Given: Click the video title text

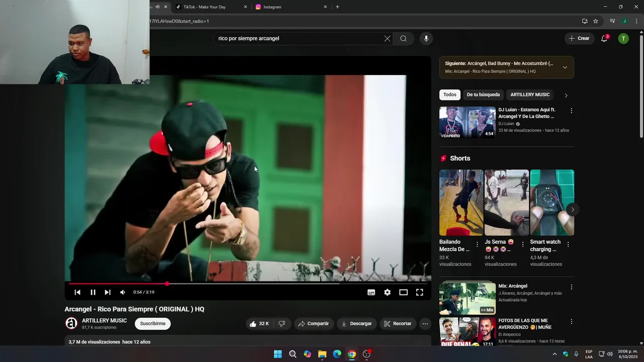Looking at the screenshot, I should click(x=134, y=309).
